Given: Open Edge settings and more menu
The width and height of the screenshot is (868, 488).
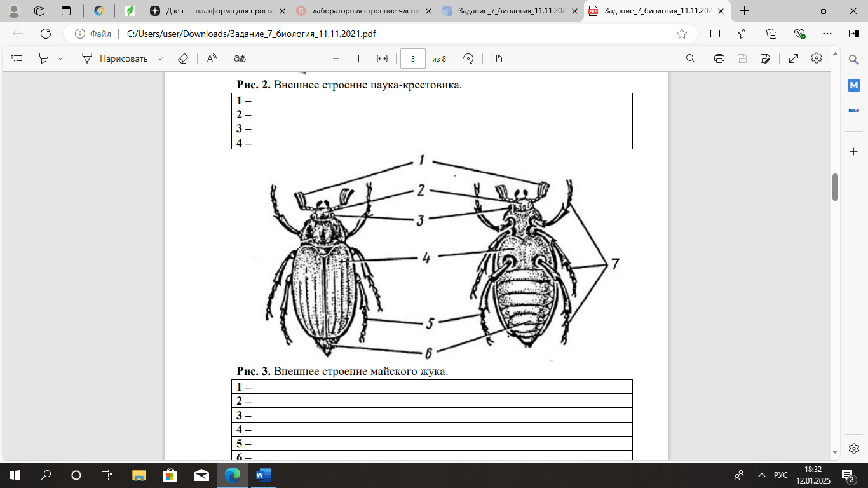Looking at the screenshot, I should (827, 34).
